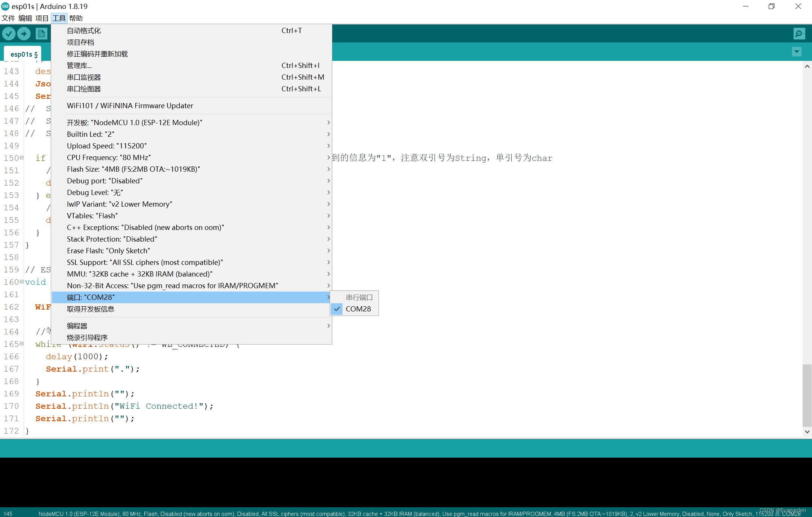Click the tab dropdown triangle icon
The width and height of the screenshot is (812, 517).
click(797, 52)
